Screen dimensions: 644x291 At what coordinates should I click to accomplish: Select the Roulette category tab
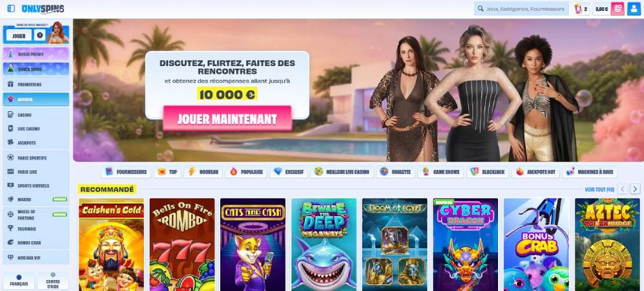click(x=395, y=172)
